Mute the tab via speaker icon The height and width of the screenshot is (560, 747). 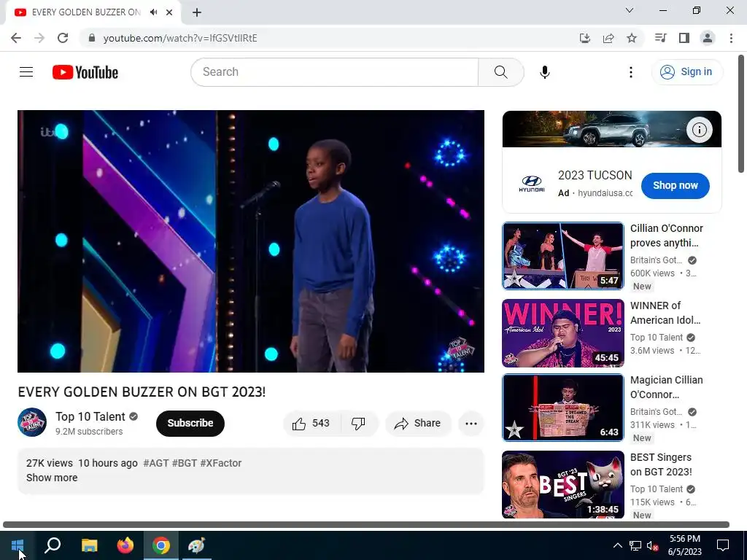click(153, 12)
